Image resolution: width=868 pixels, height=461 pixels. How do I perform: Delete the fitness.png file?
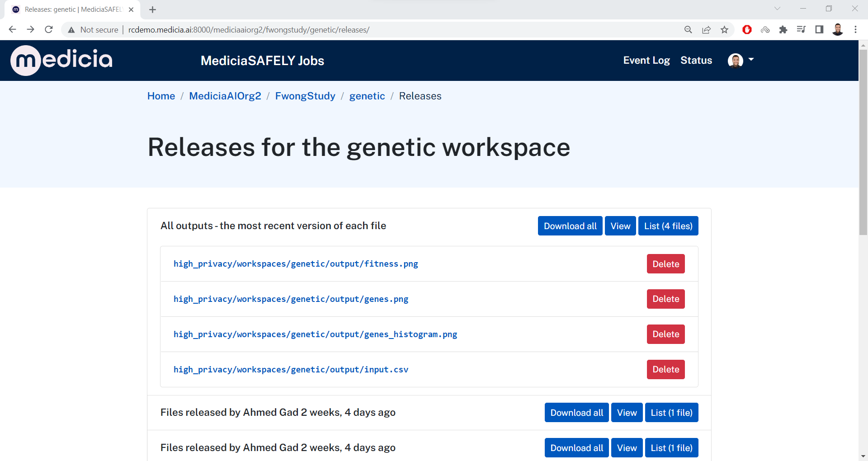665,264
